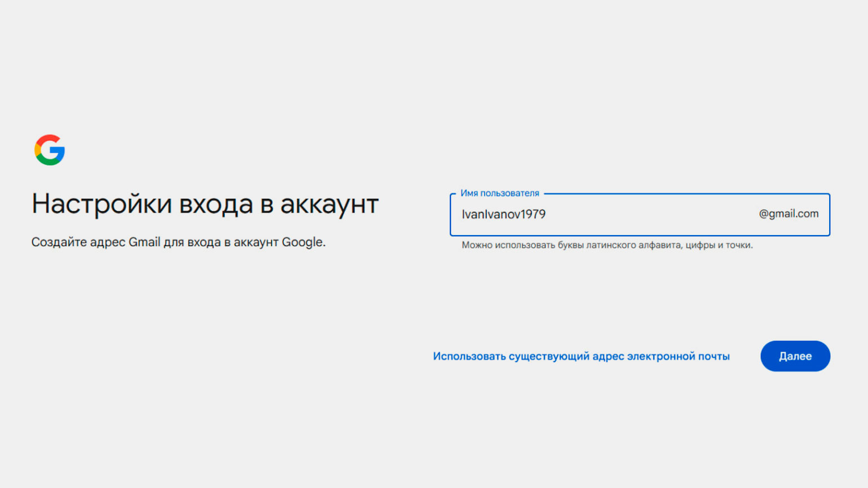The width and height of the screenshot is (868, 488).
Task: Click the hint about Latin letters, digits, dots
Action: click(607, 245)
